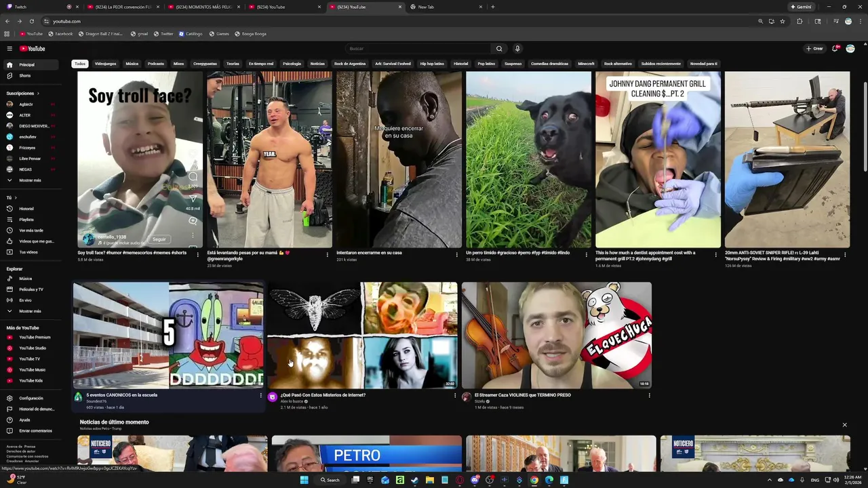Open Películas y TV
868x488 pixels.
[x=31, y=289]
